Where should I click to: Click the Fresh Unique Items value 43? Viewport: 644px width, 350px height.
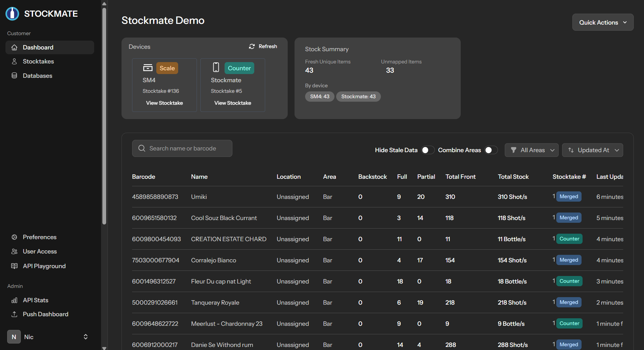coord(309,70)
